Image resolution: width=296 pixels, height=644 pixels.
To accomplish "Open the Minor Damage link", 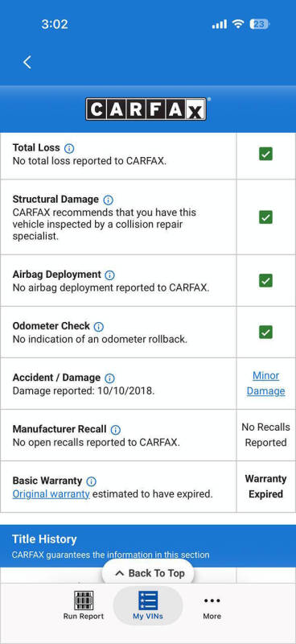I will coord(265,383).
